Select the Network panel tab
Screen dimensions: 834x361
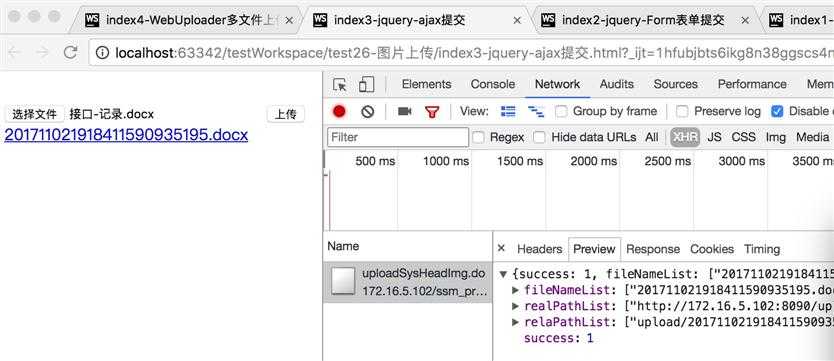557,84
